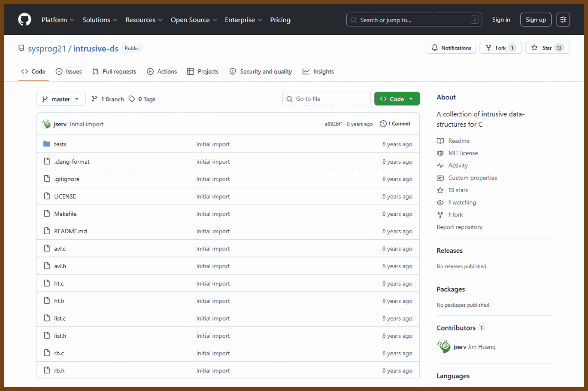Screen dimensions: 588x391
Task: Click the Sign up button
Action: [536, 20]
